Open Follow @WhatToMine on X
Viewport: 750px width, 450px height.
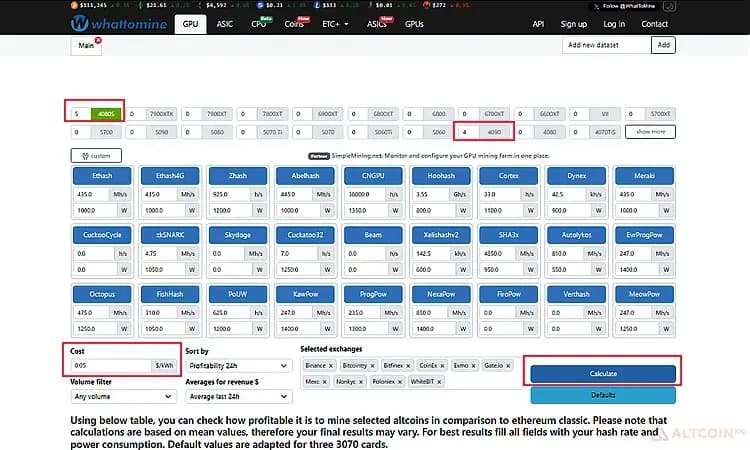tap(625, 6)
